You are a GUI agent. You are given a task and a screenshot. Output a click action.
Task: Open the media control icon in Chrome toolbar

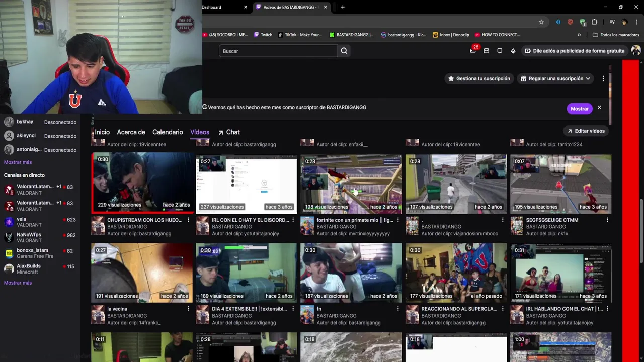tap(612, 22)
